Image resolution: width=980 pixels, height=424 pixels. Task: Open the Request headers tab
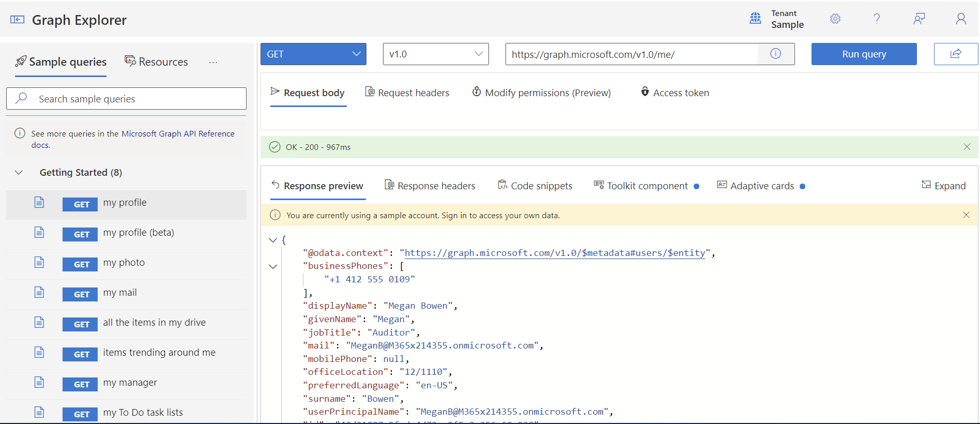pyautogui.click(x=407, y=93)
